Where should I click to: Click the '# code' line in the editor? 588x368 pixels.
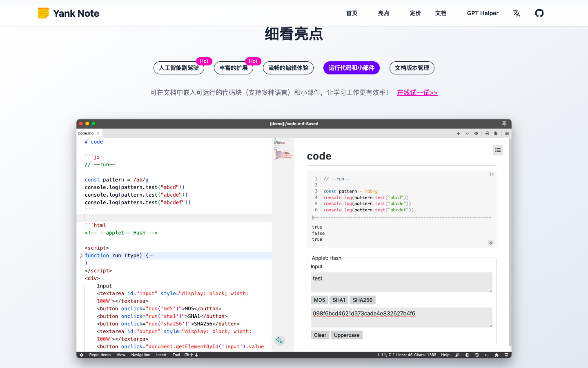pos(94,142)
